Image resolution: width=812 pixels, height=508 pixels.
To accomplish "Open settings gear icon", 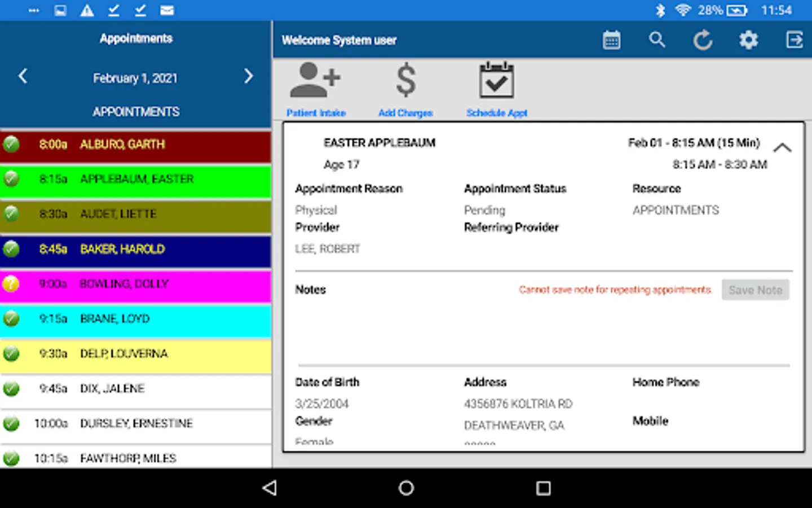I will 748,40.
